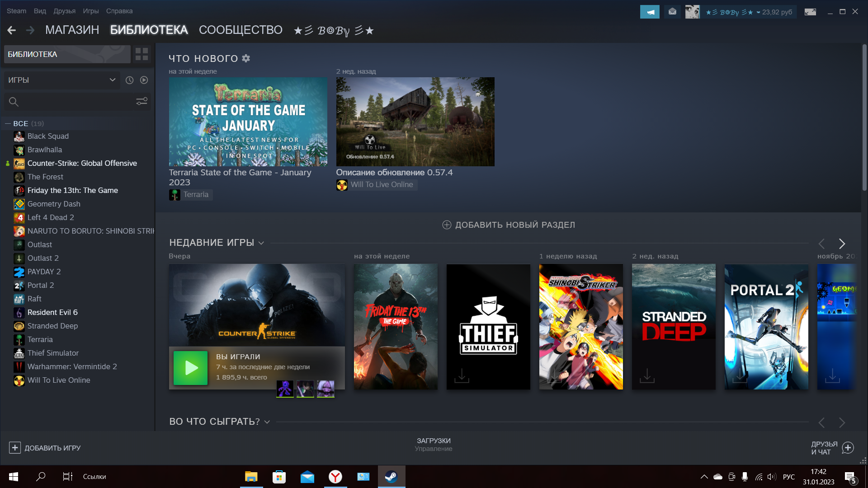Open What's New settings gear

click(246, 58)
